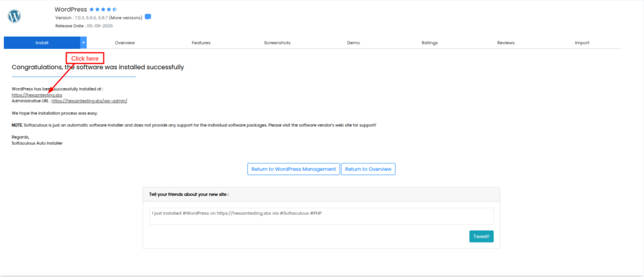This screenshot has width=644, height=277.
Task: Click the WordPress star rating
Action: [x=103, y=9]
